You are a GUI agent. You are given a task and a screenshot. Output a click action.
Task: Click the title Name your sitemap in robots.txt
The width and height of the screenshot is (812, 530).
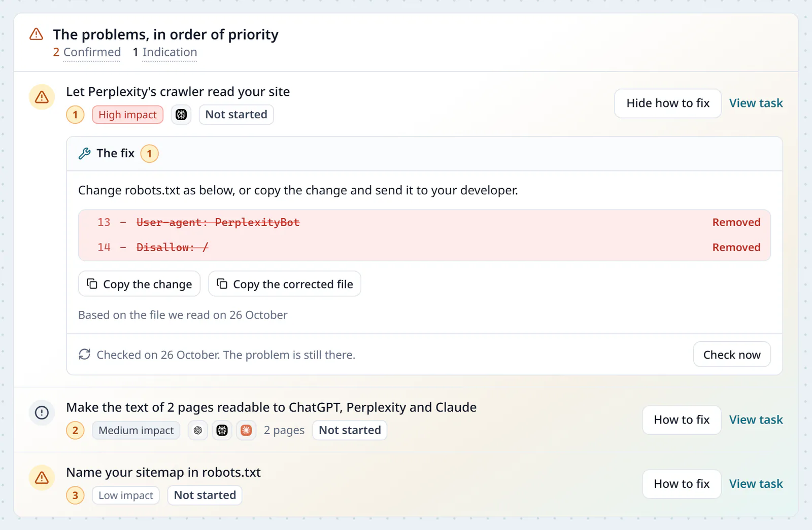163,473
